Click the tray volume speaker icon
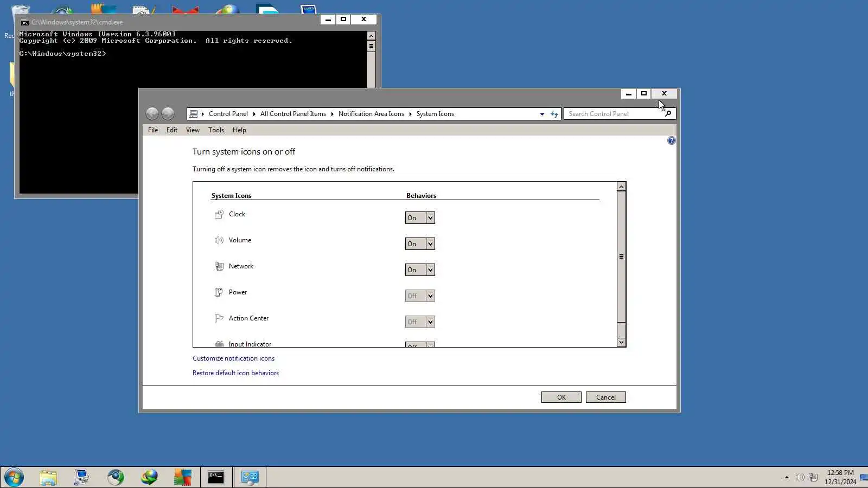The height and width of the screenshot is (488, 868). 800,477
